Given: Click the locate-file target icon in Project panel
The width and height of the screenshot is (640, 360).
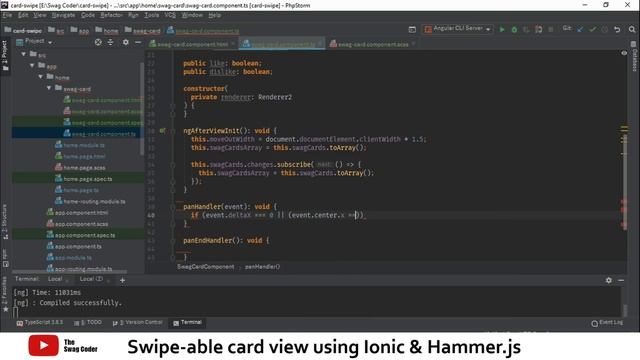Looking at the screenshot, I should point(98,42).
